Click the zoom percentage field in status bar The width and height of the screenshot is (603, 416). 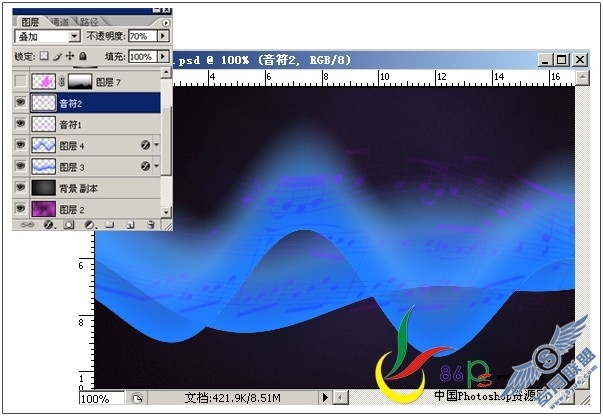(102, 398)
